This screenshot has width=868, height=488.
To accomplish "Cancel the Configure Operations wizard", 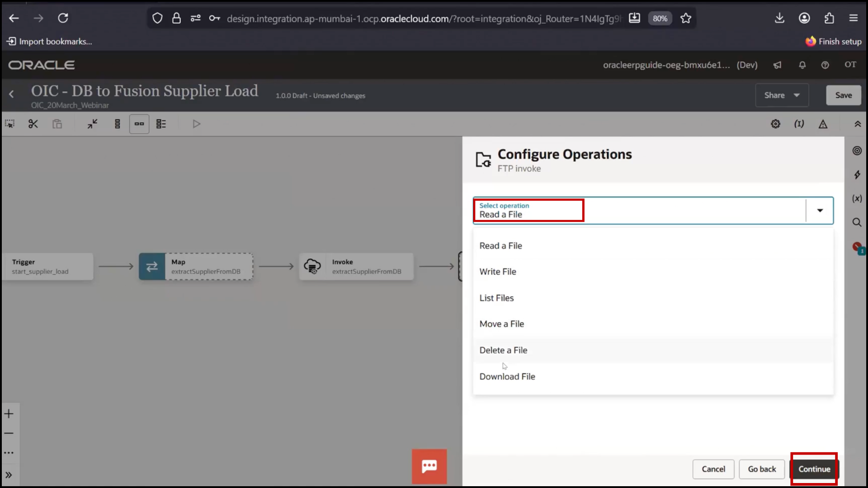I will [x=713, y=469].
